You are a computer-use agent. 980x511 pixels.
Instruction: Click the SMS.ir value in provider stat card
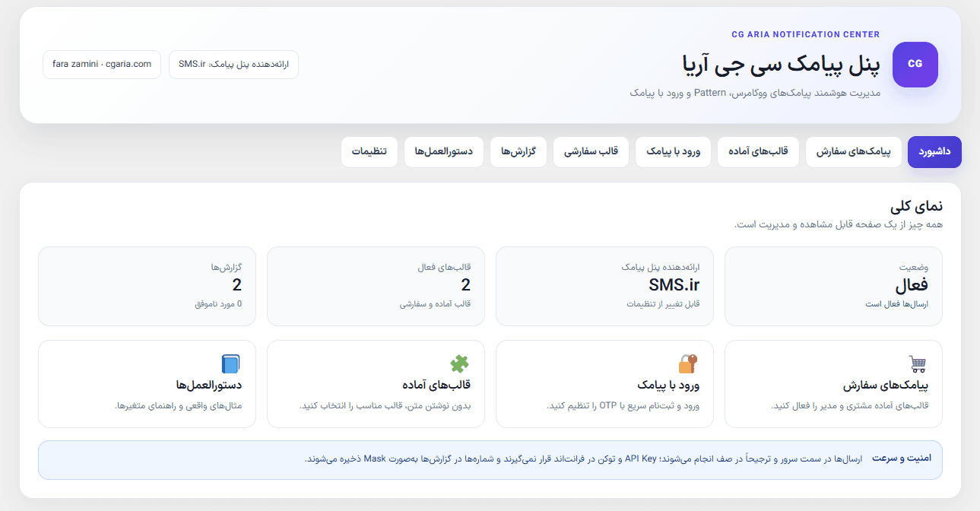674,285
